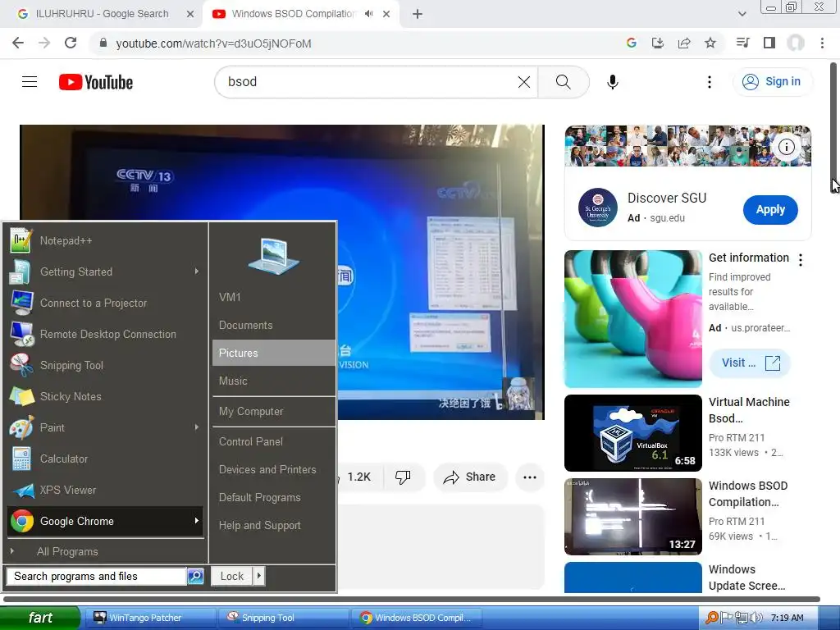840x630 pixels.
Task: Expand Getting Started submenu arrow
Action: [197, 272]
